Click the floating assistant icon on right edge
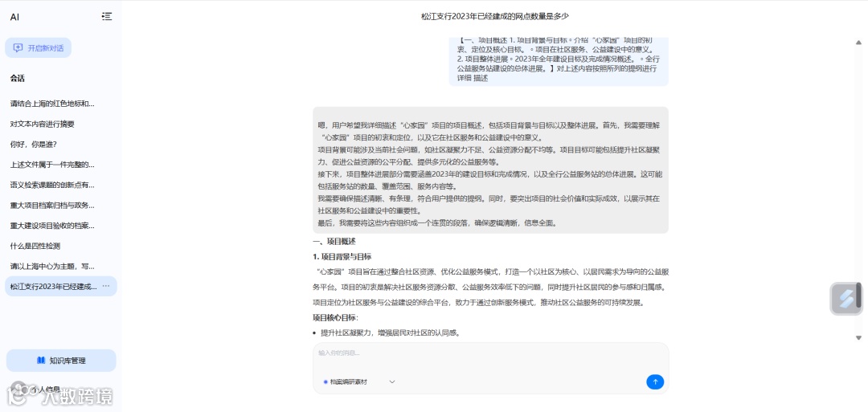 [x=845, y=299]
